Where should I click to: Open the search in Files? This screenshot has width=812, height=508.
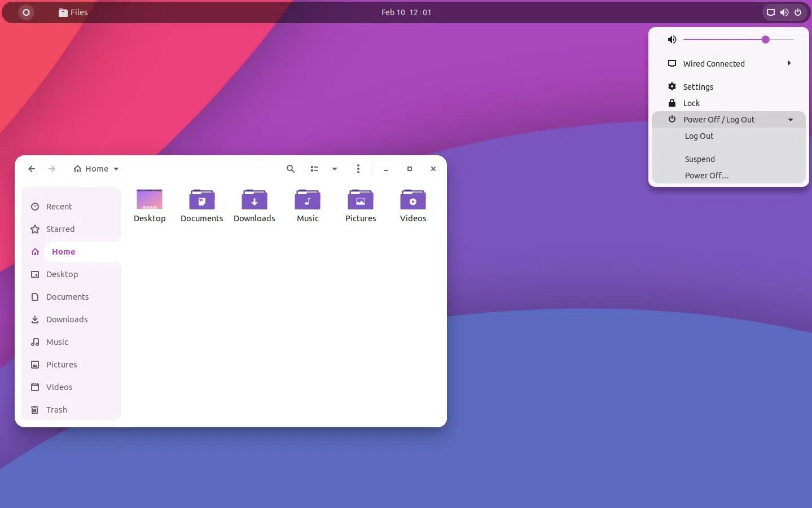click(290, 169)
